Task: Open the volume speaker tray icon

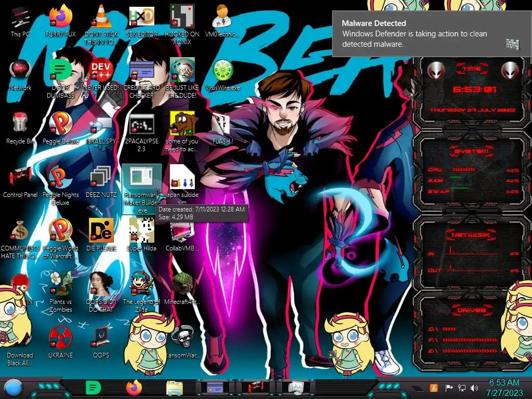Action: (474, 388)
